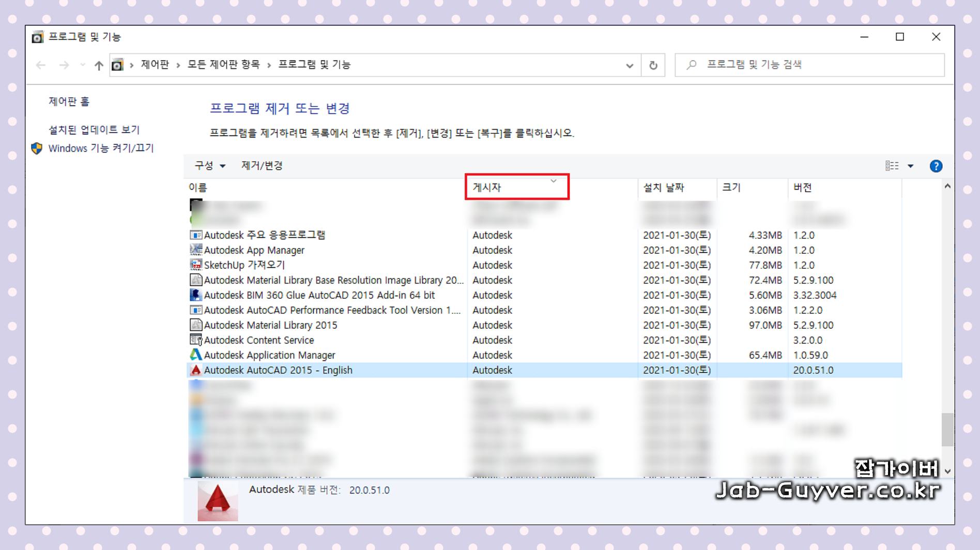Click BIM 360 Glue row icon
This screenshot has width=980, height=550.
(x=196, y=295)
